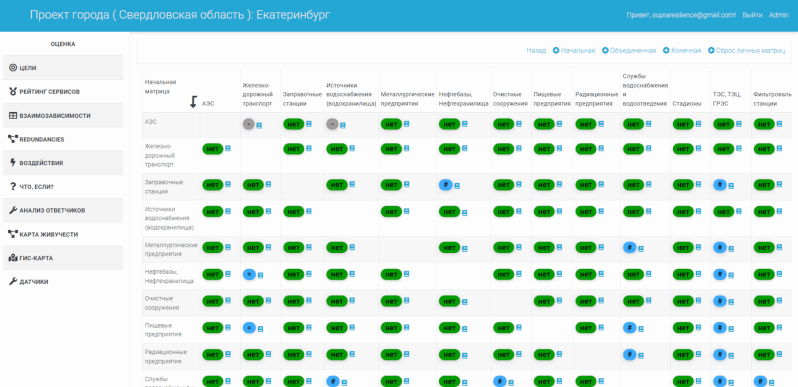Click the Датчики wrench icon

pyautogui.click(x=13, y=282)
